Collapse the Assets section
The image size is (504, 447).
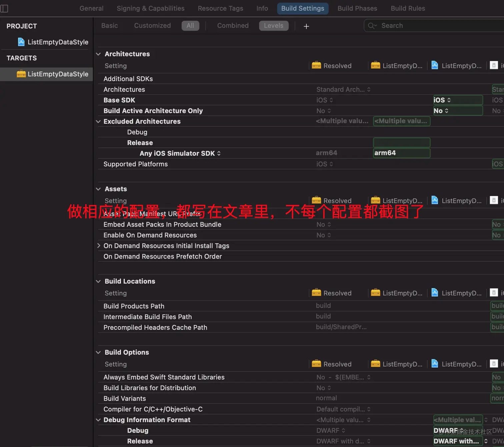(98, 189)
